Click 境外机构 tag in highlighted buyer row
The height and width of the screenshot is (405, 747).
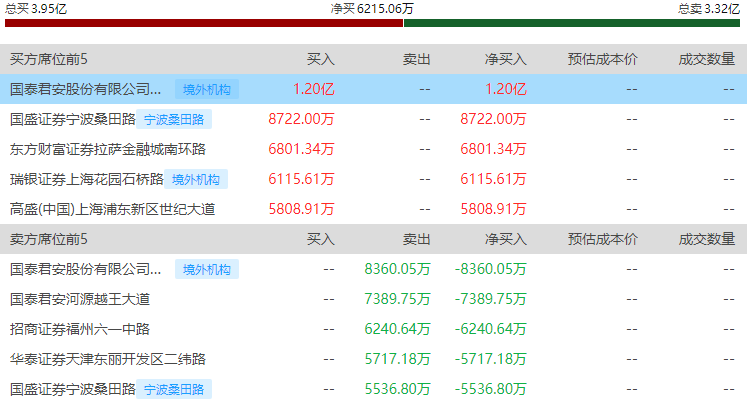(207, 89)
